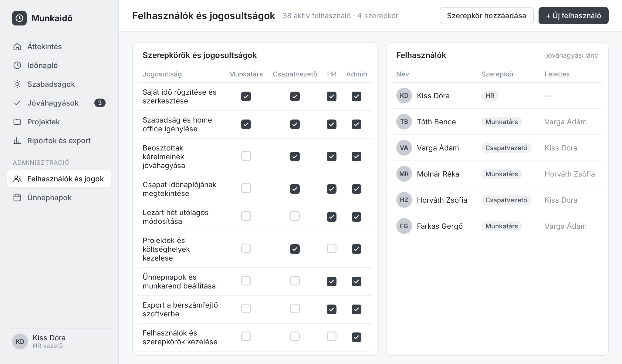The height and width of the screenshot is (364, 622).
Task: Disable HR for Export a bérszámfejtő szoftverbe
Action: (332, 309)
